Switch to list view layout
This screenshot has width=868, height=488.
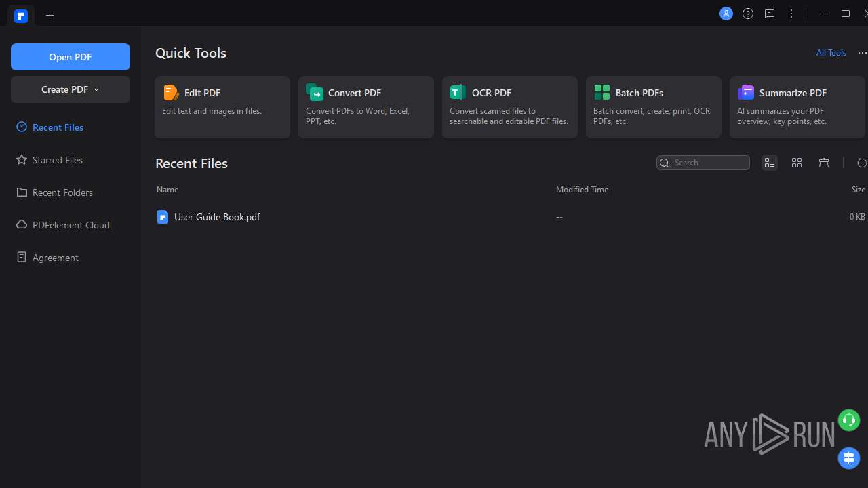(x=770, y=163)
